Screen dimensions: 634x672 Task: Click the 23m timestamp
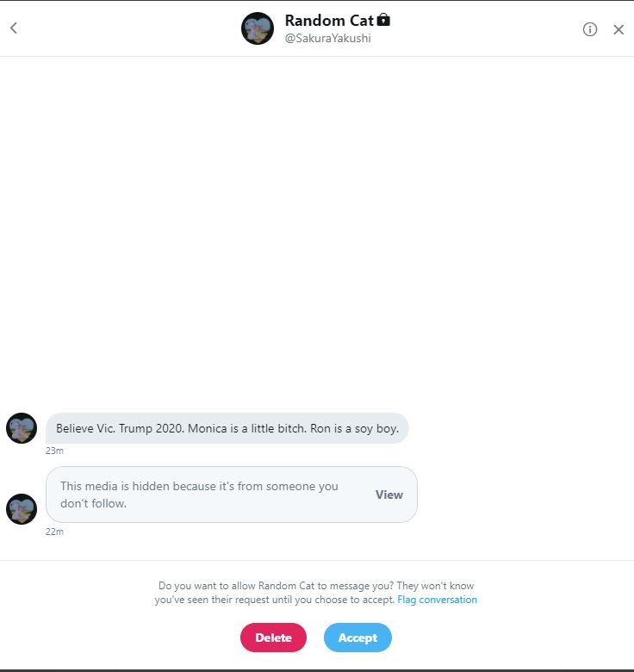point(54,451)
